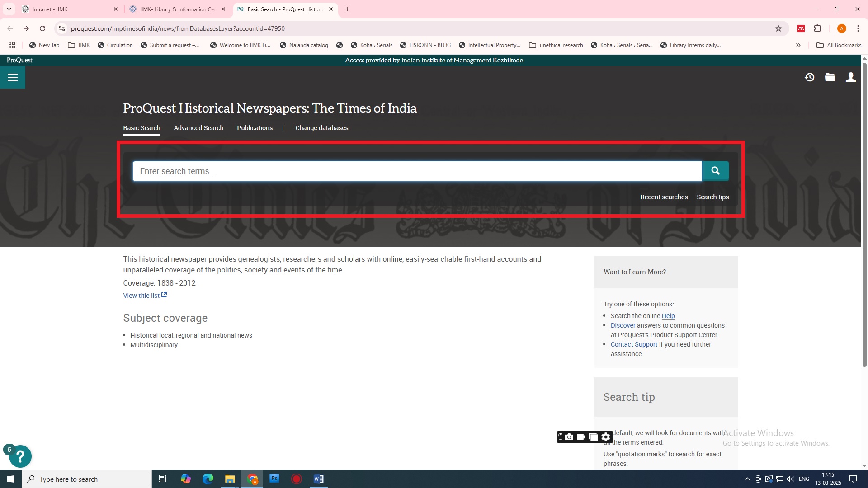Open the My Research user profile icon
The width and height of the screenshot is (868, 488).
[851, 78]
